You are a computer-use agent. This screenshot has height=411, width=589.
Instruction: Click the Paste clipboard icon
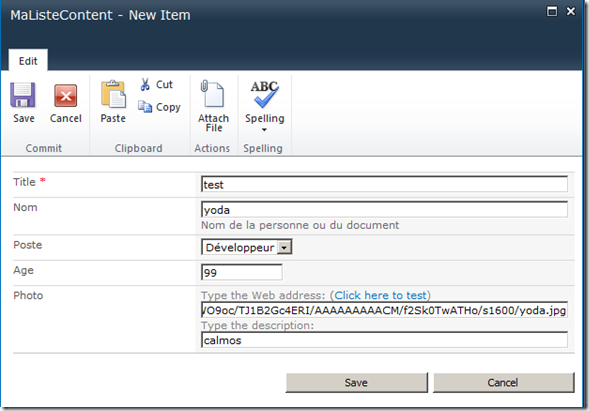pos(113,94)
